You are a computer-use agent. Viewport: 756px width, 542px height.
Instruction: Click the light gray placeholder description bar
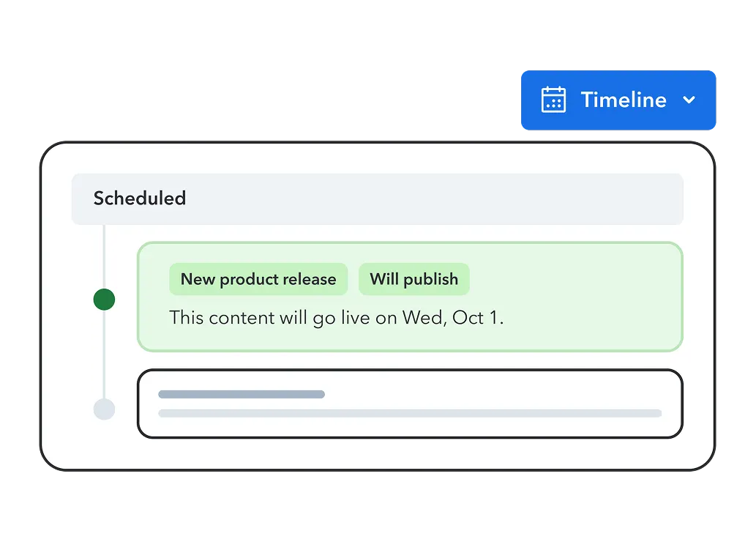(410, 413)
